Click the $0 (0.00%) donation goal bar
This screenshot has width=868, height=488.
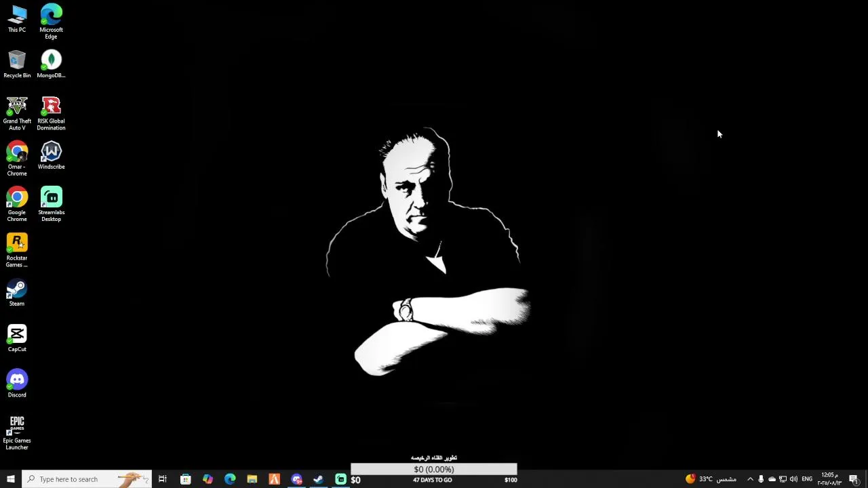434,469
